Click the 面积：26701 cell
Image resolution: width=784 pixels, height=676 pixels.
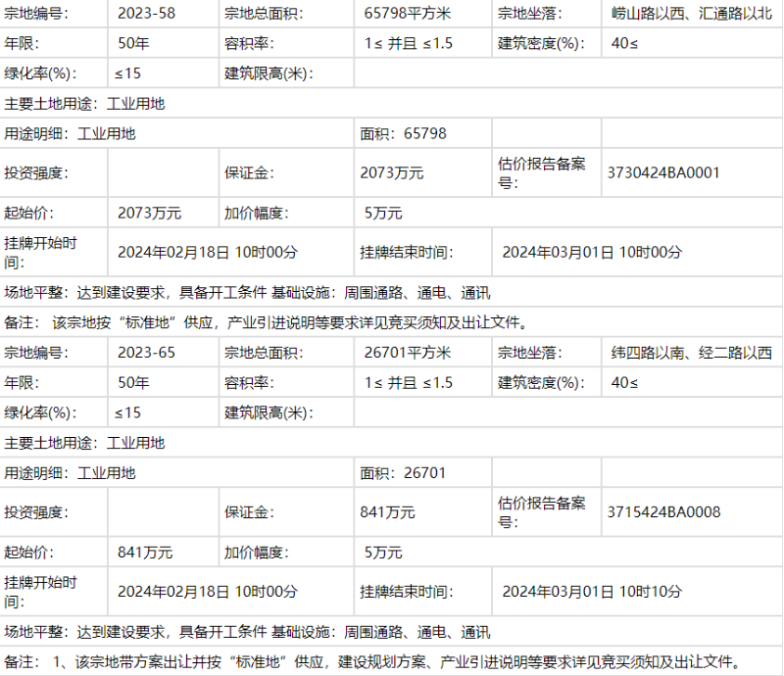click(x=404, y=473)
